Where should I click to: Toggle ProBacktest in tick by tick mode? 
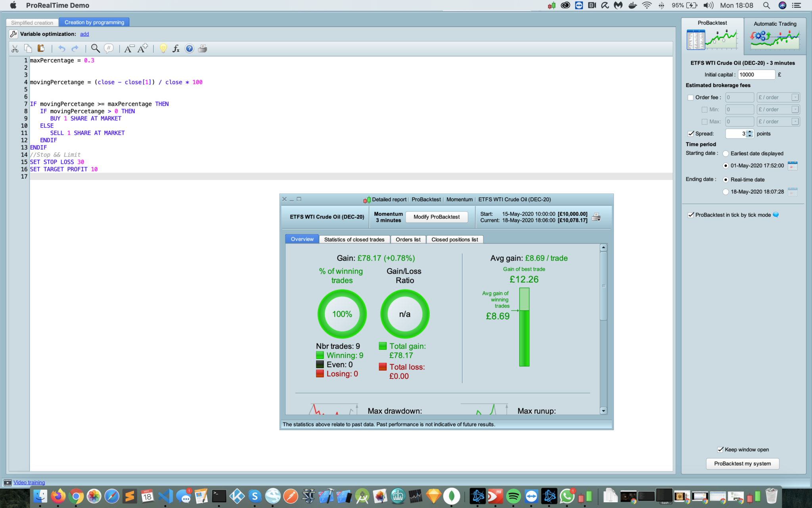(x=691, y=215)
